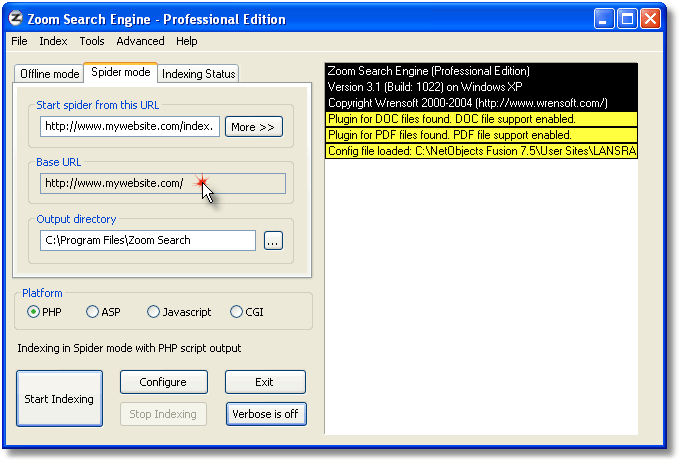Select the PHP platform radio button
The image size is (681, 463).
pyautogui.click(x=44, y=312)
